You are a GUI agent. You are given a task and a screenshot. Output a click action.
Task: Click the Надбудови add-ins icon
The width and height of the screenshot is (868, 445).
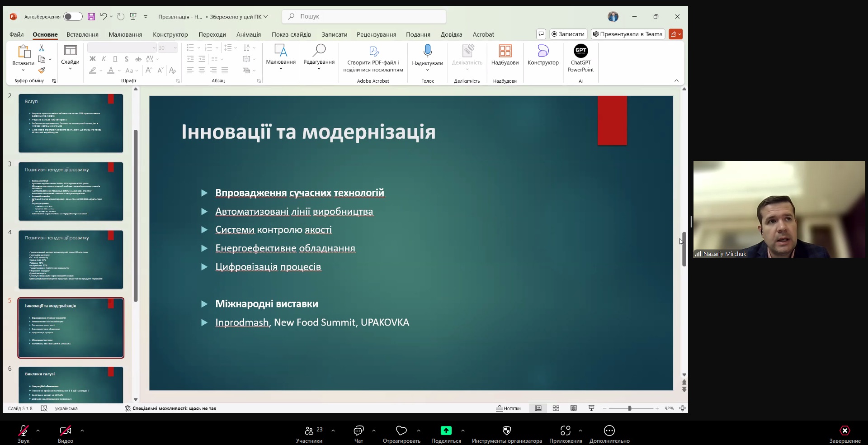(x=505, y=51)
